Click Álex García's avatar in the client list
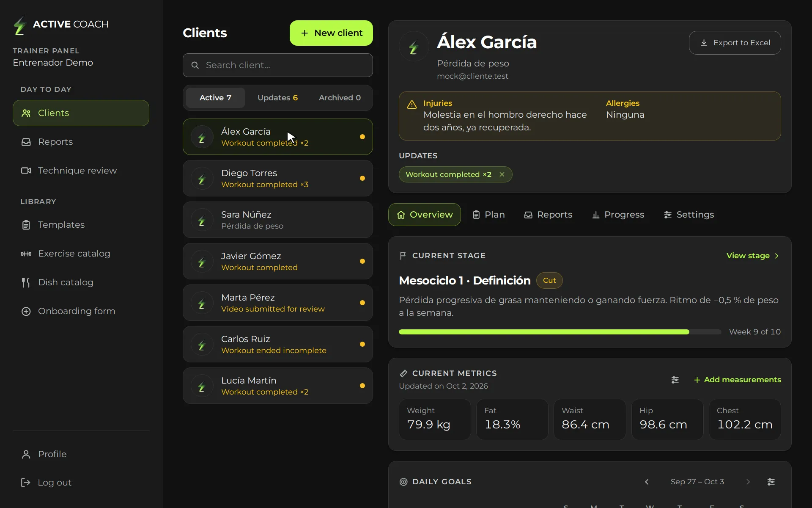The width and height of the screenshot is (812, 508). [x=202, y=137]
